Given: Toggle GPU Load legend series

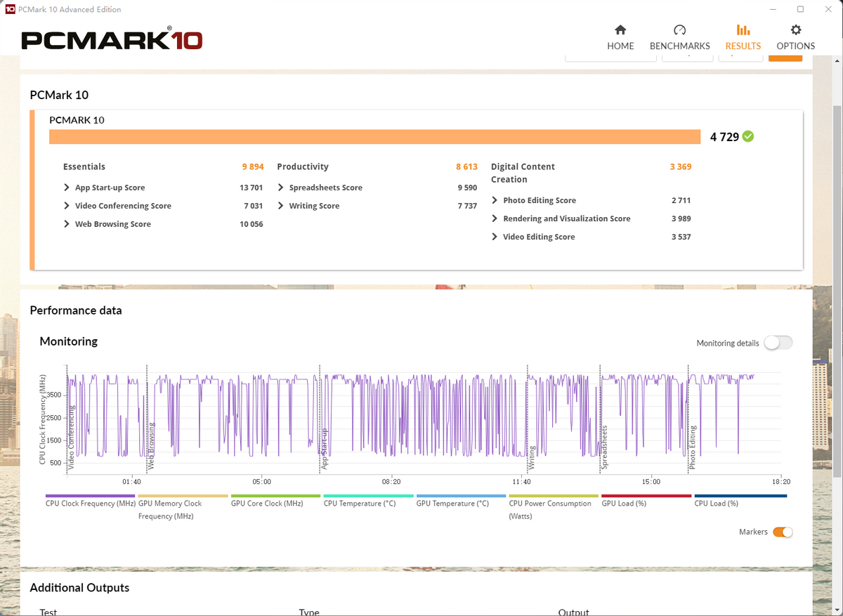Looking at the screenshot, I should coord(647,501).
